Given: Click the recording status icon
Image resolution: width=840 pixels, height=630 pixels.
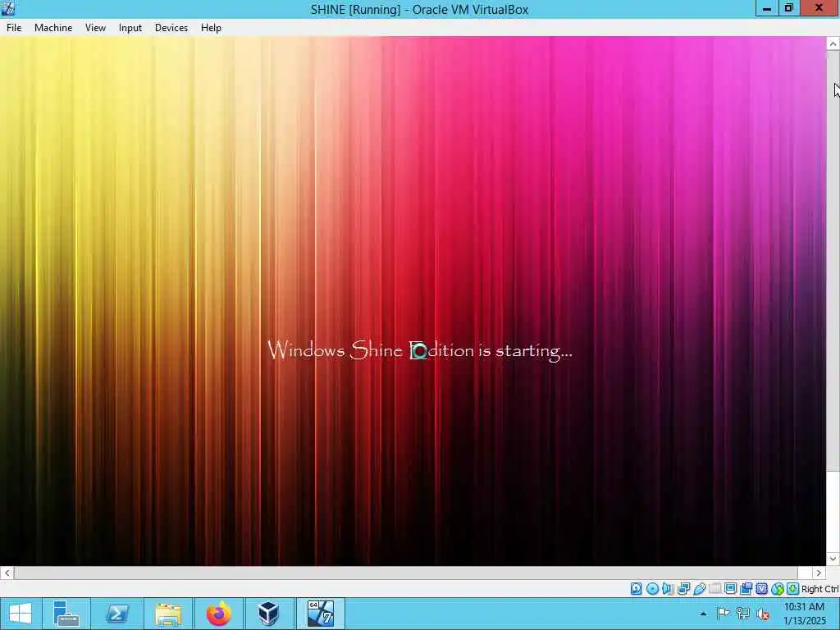Looking at the screenshot, I should tap(746, 589).
